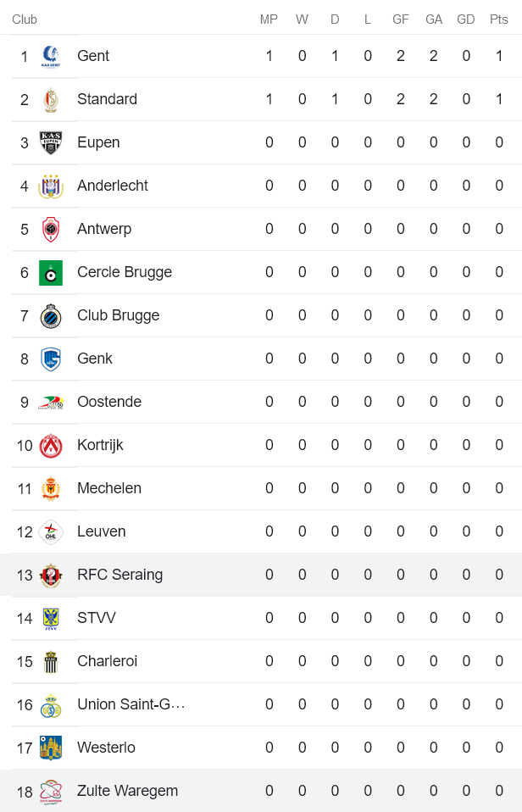The image size is (522, 812).
Task: Click the Standard Liège crest
Action: pyautogui.click(x=49, y=99)
